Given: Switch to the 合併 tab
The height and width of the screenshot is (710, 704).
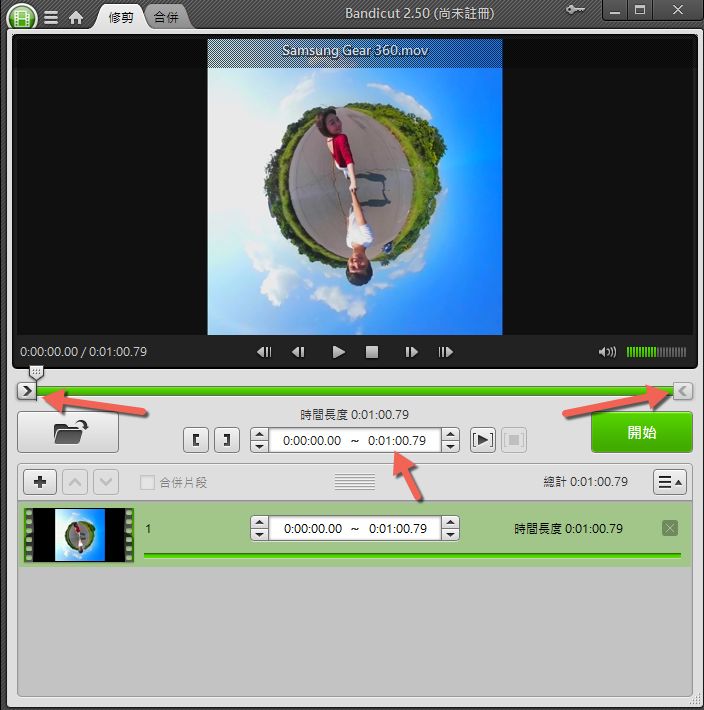Looking at the screenshot, I should [166, 17].
